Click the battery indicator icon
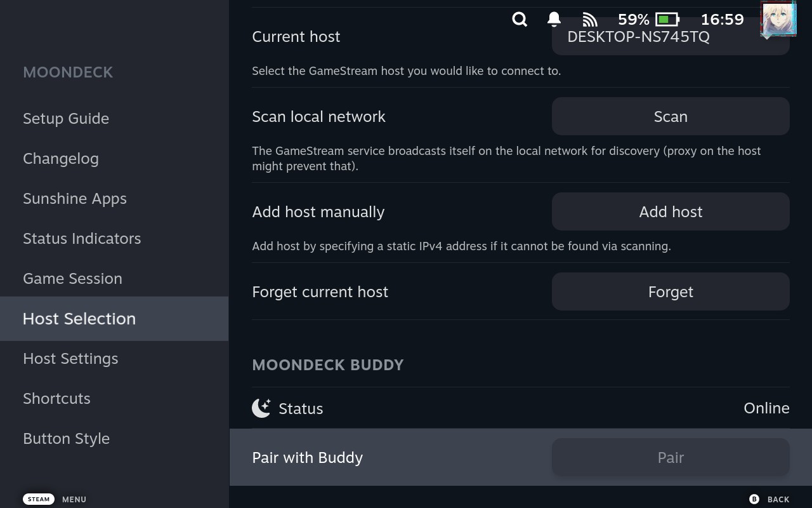812x508 pixels. pyautogui.click(x=667, y=20)
